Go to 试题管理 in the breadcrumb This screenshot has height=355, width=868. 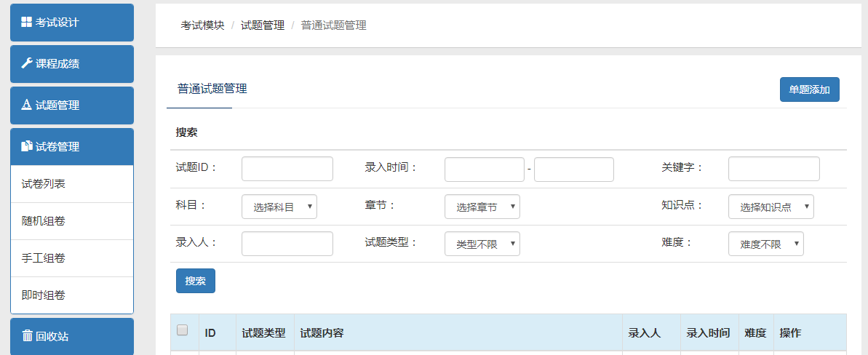(263, 25)
